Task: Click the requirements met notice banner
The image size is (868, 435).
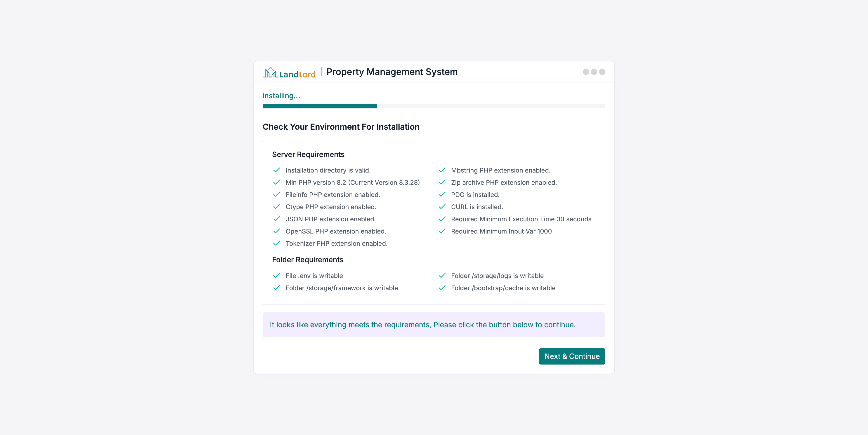Action: 434,325
